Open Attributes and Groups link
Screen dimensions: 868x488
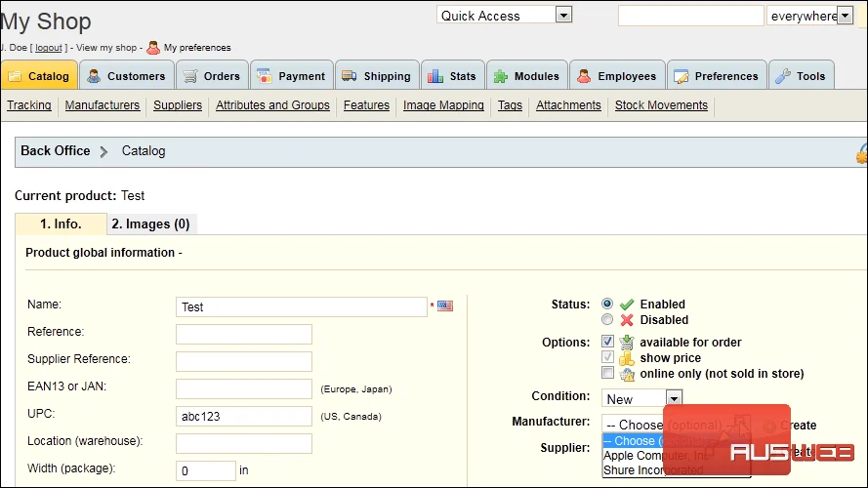tap(272, 105)
